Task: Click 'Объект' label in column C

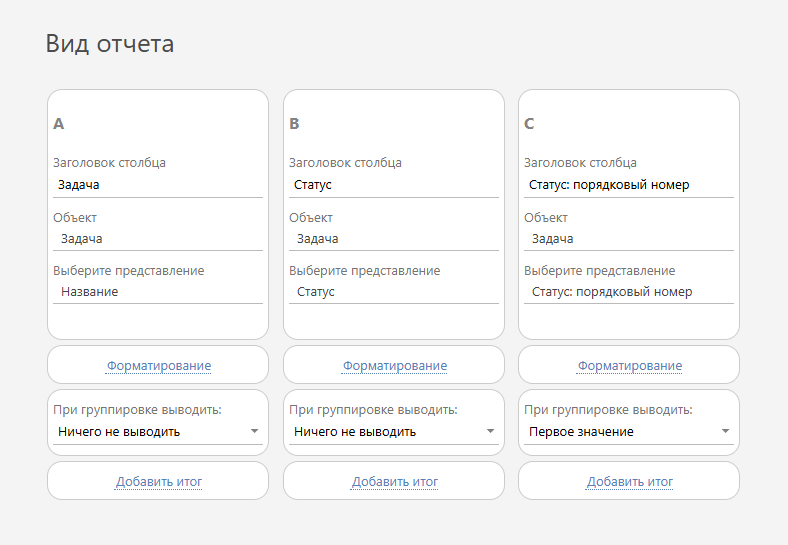Action: (x=546, y=218)
